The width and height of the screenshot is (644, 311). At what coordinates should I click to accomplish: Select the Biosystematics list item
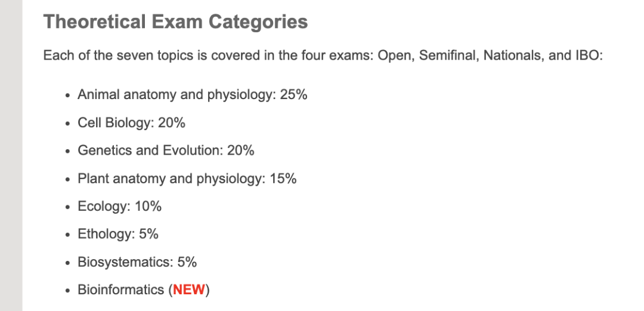coord(137,262)
